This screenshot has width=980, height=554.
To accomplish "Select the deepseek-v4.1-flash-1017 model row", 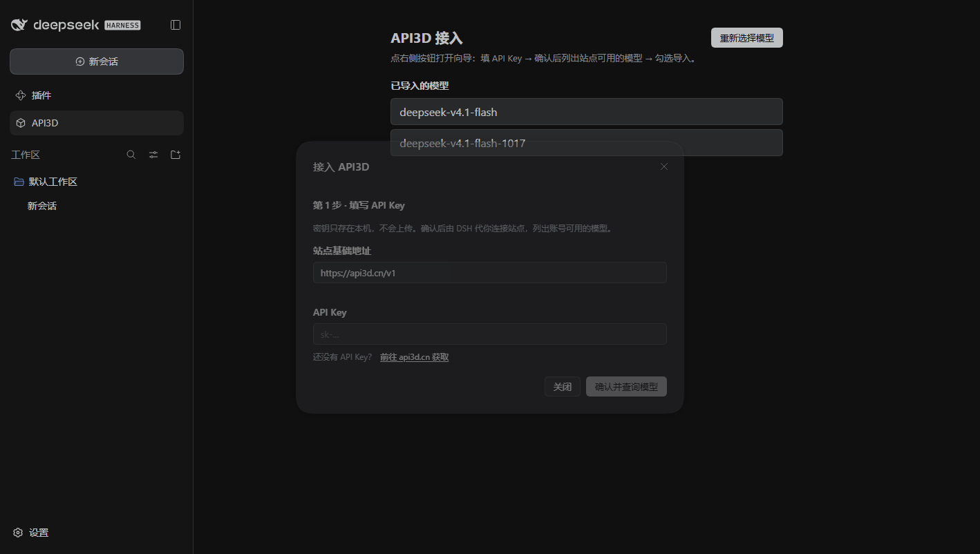I will pyautogui.click(x=586, y=143).
